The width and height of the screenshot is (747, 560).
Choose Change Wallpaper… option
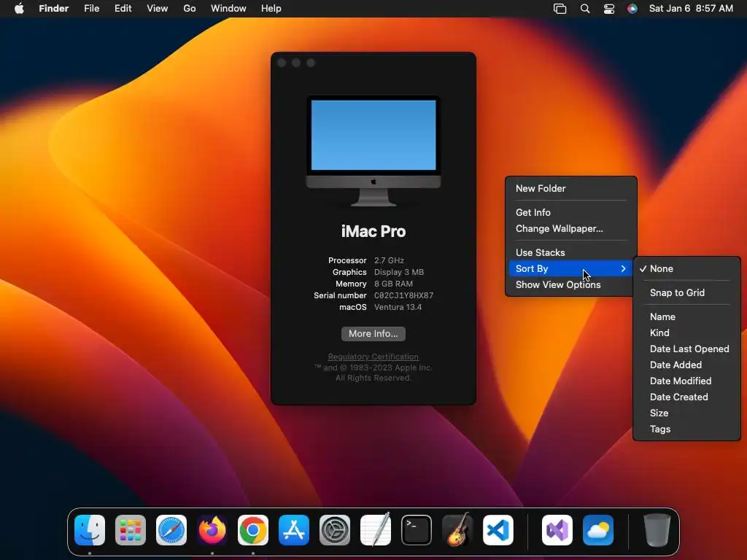570,228
